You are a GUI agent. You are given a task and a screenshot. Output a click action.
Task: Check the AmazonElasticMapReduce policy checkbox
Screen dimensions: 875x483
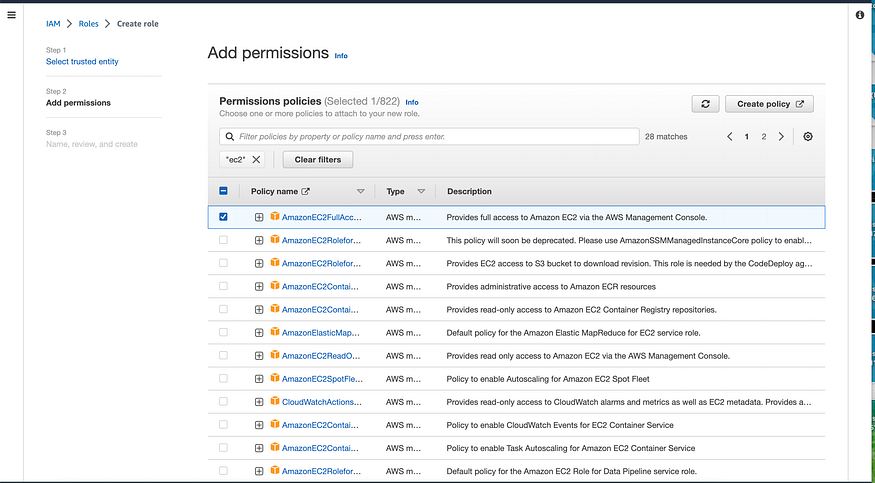[x=223, y=332]
